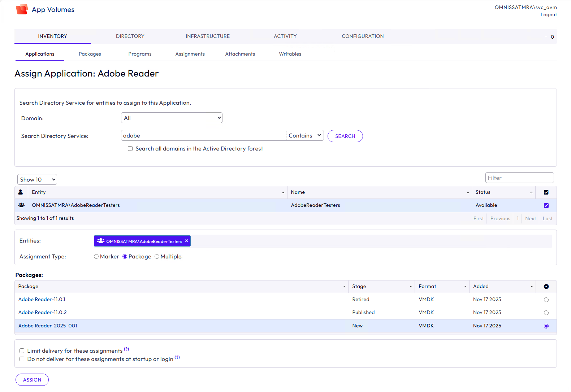Select Adobe Reader-11.0.2 package radio button
This screenshot has height=392, width=571.
(546, 313)
